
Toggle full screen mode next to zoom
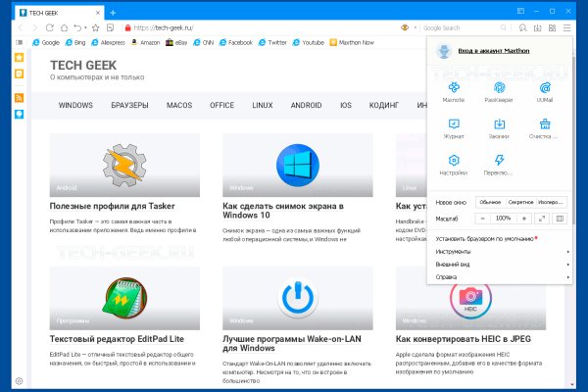pyautogui.click(x=543, y=219)
